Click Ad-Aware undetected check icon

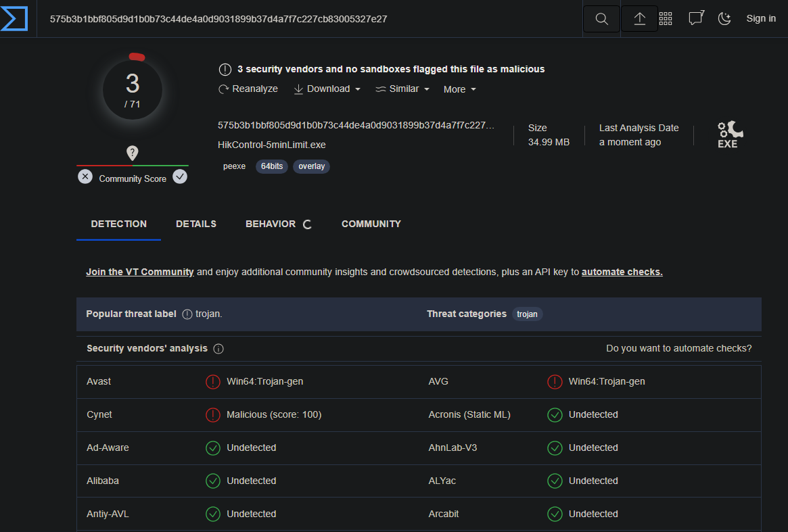point(213,448)
